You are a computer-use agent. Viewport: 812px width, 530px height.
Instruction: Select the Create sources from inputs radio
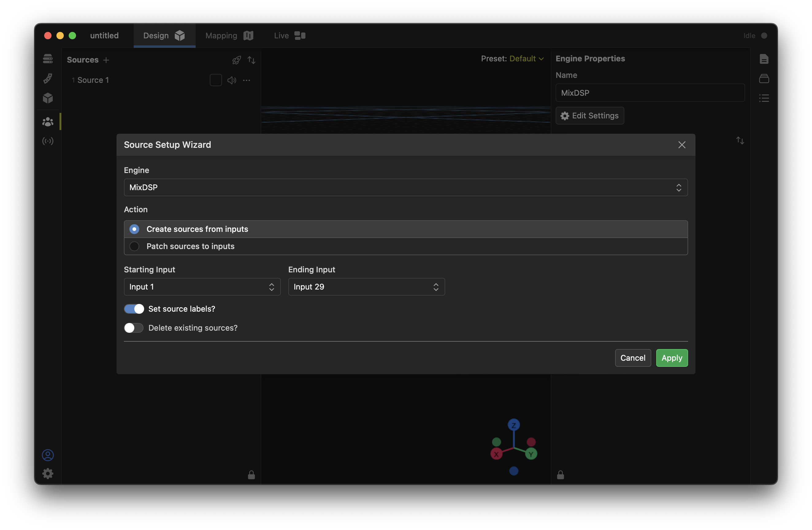[134, 229]
